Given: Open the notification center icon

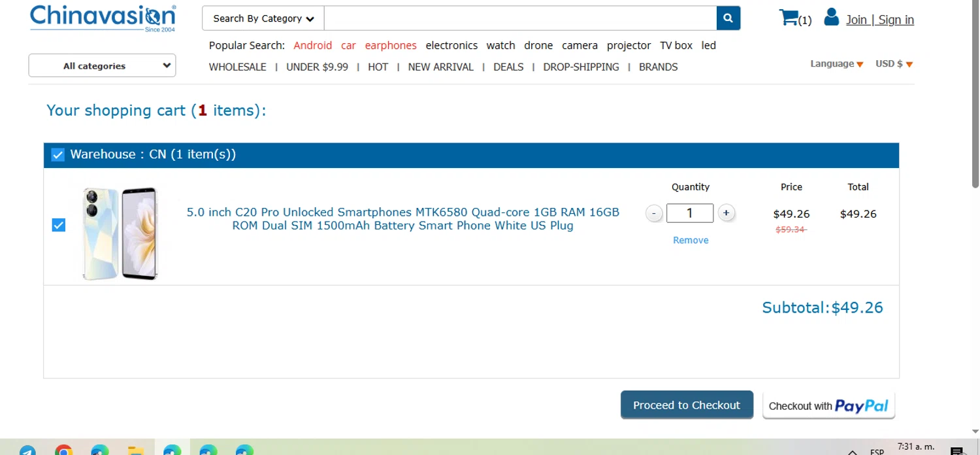Looking at the screenshot, I should [957, 450].
